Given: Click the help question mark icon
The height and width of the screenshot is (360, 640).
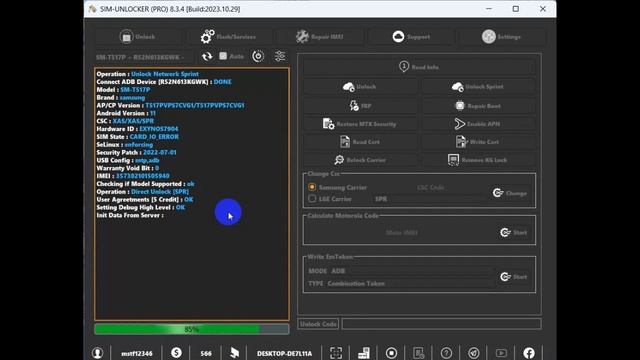Looking at the screenshot, I should 447,353.
